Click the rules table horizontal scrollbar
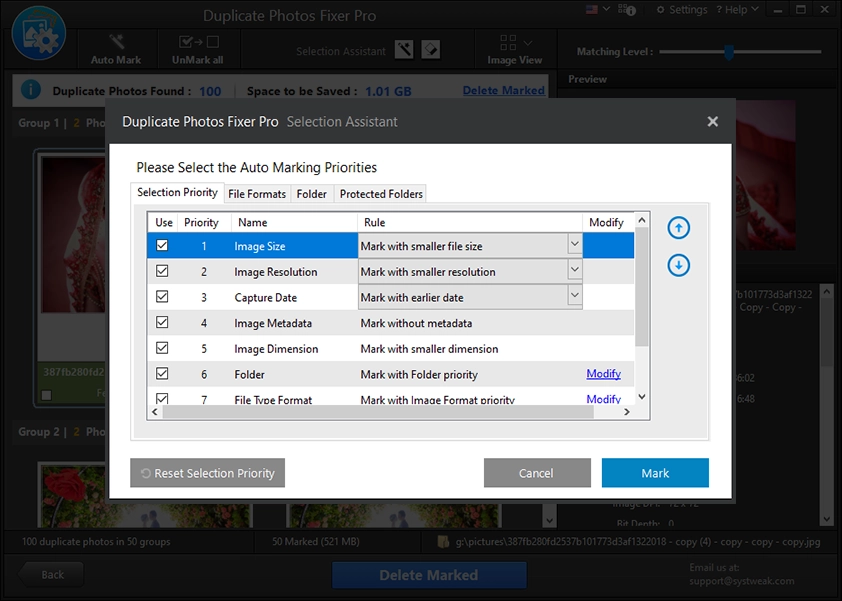Screen dimensions: 842x601 pyautogui.click(x=378, y=412)
